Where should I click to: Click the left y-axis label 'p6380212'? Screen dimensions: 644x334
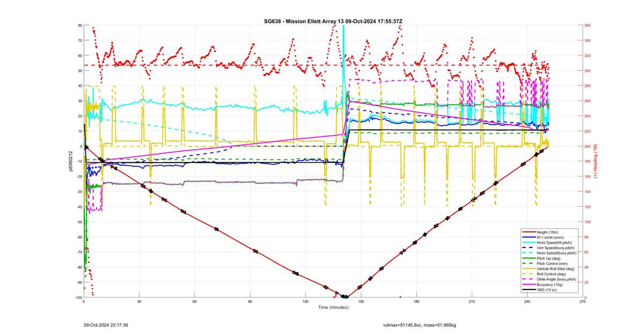point(70,161)
